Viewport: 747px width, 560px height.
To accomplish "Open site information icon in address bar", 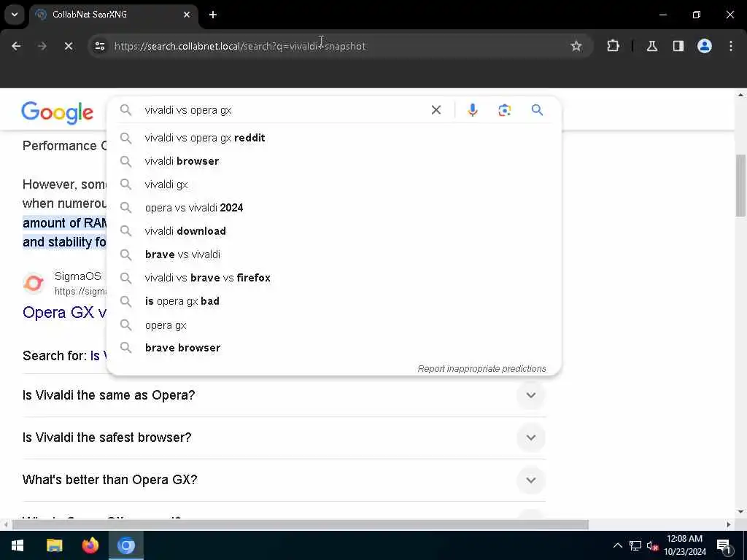I will pyautogui.click(x=99, y=46).
